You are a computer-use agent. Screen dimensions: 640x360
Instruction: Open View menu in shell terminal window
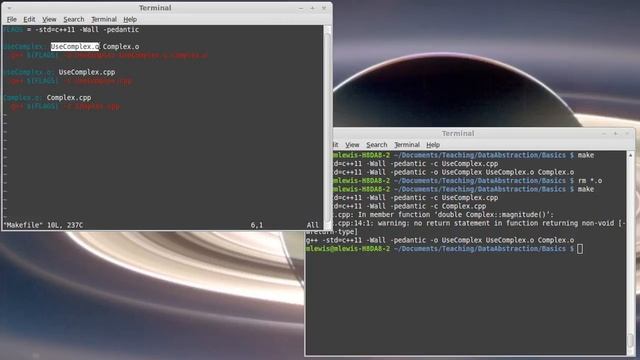pyautogui.click(x=352, y=145)
